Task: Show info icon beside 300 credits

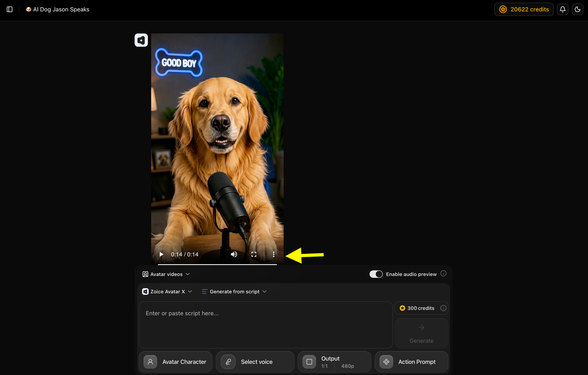Action: (443, 308)
